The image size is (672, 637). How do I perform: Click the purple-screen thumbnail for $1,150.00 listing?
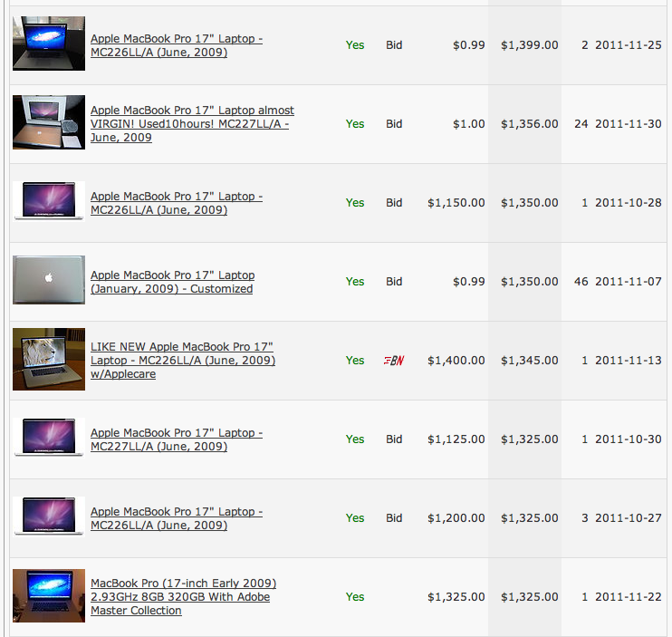(49, 201)
